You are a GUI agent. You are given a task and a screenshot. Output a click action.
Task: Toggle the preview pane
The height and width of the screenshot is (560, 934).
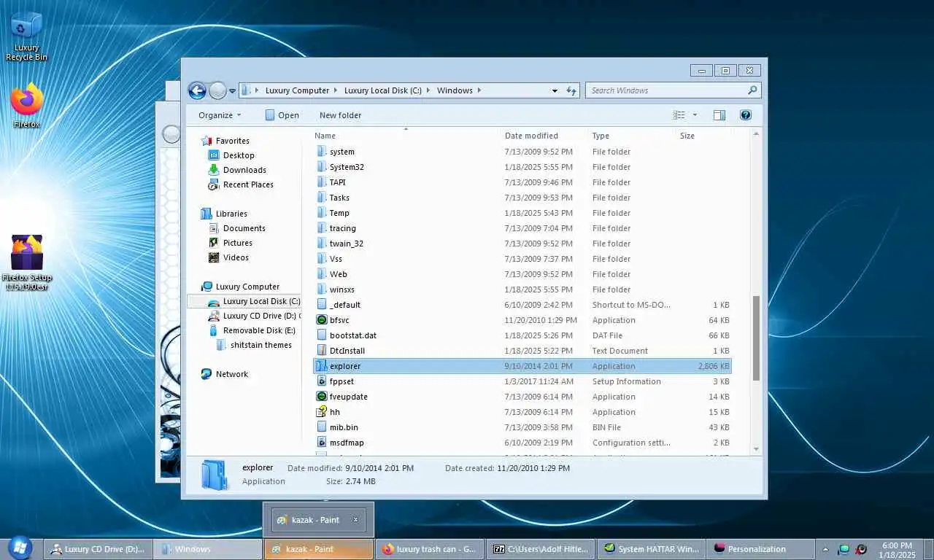point(719,115)
